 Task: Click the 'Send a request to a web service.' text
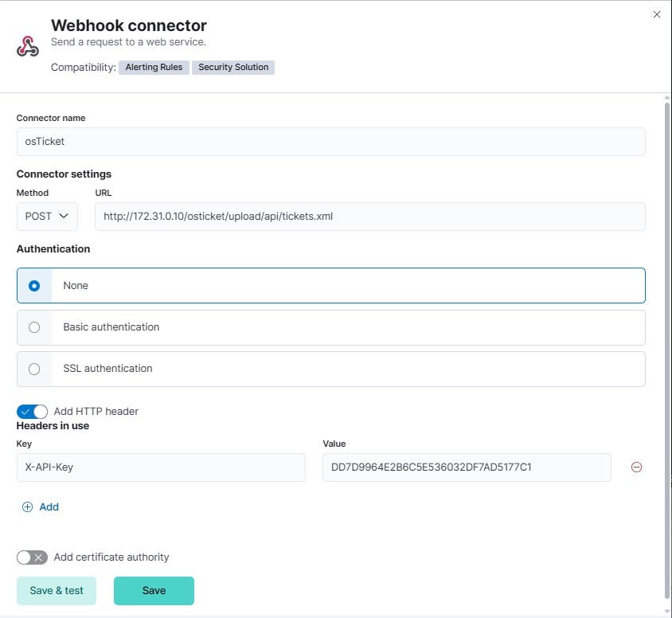[x=128, y=42]
